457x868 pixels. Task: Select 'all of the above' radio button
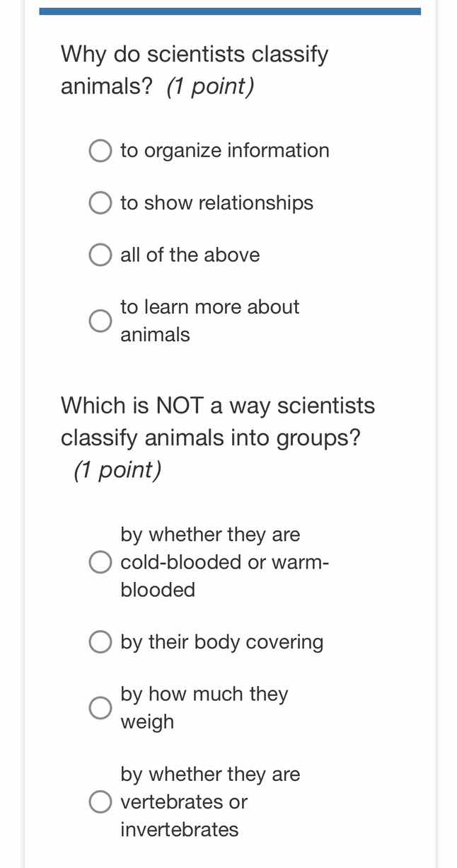pos(100,254)
